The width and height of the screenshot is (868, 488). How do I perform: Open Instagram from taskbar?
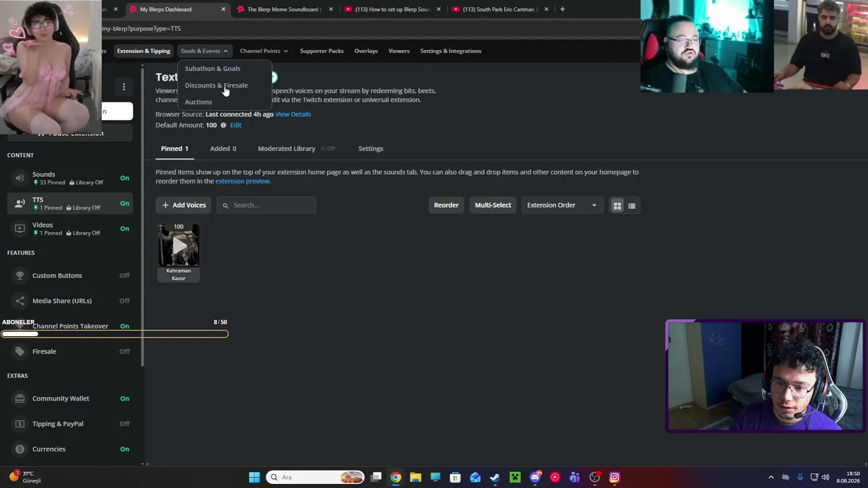(x=614, y=477)
